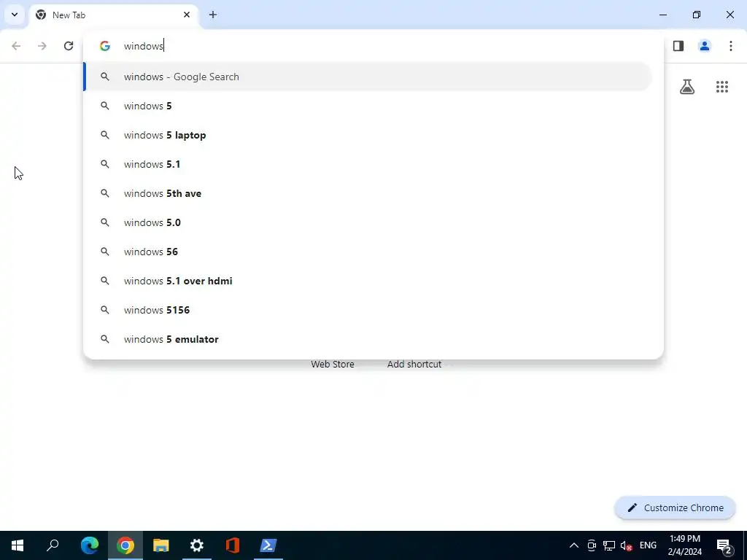
Task: Open Settings gear in taskbar
Action: click(x=197, y=545)
